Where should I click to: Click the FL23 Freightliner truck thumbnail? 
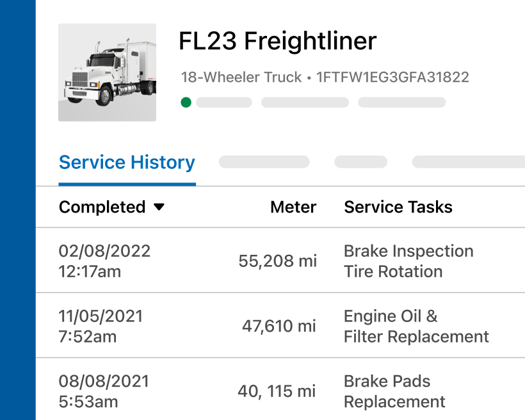[x=107, y=72]
